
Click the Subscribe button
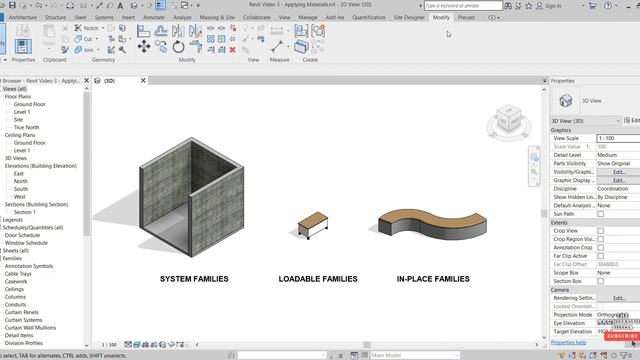click(622, 336)
